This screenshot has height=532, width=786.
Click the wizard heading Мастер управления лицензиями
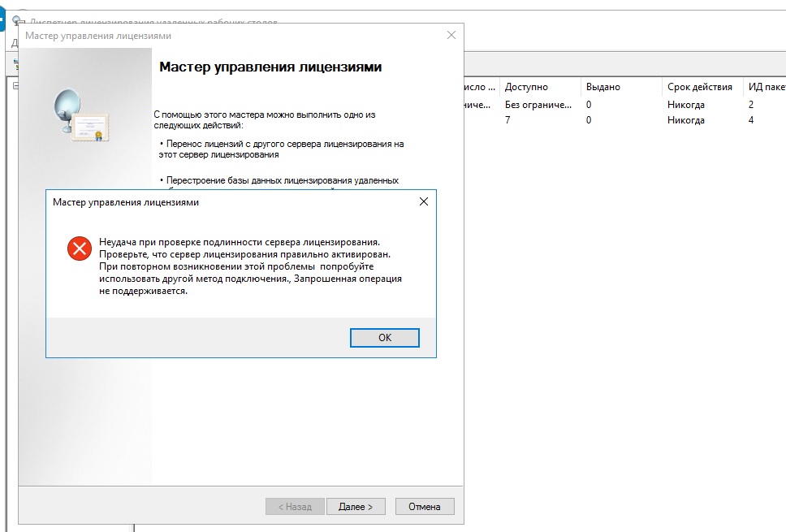(270, 67)
